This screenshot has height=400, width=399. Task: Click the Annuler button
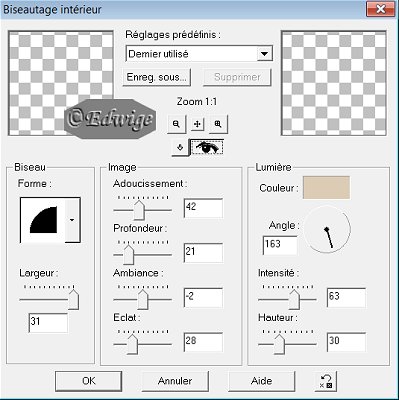(x=175, y=381)
